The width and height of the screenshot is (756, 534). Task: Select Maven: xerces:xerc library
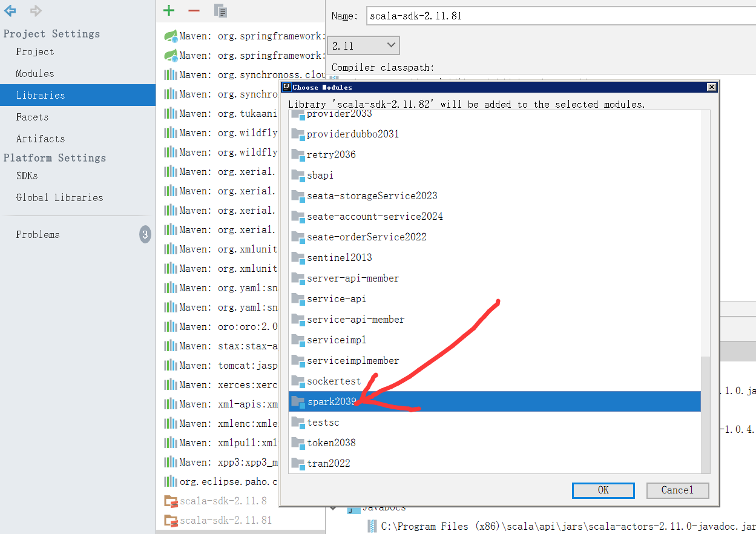221,385
